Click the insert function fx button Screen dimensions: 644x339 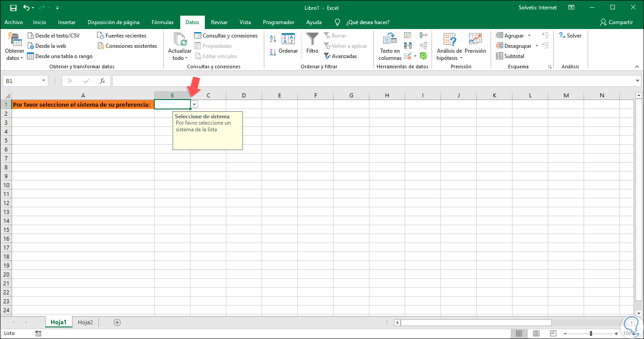click(x=102, y=81)
